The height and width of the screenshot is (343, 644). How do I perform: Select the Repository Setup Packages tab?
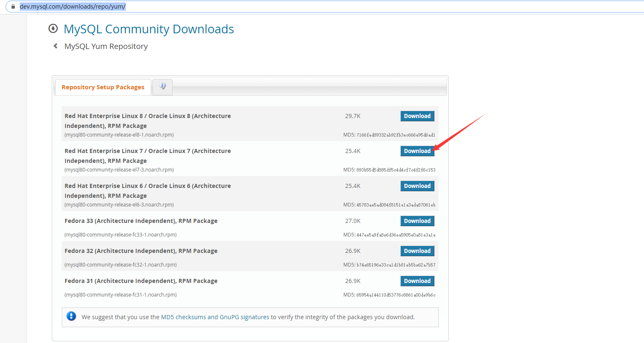click(103, 87)
